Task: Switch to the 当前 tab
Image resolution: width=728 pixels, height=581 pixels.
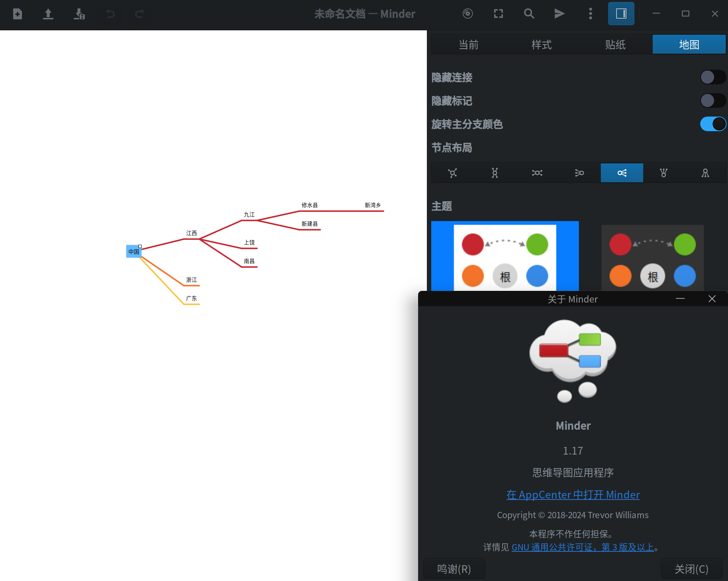Action: (468, 45)
